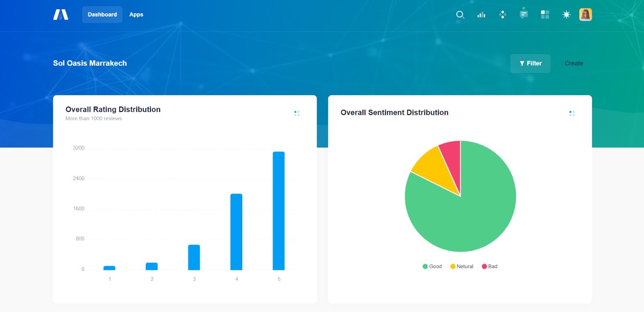Image resolution: width=644 pixels, height=312 pixels.
Task: Click the 2400 y-axis label
Action: 78,178
